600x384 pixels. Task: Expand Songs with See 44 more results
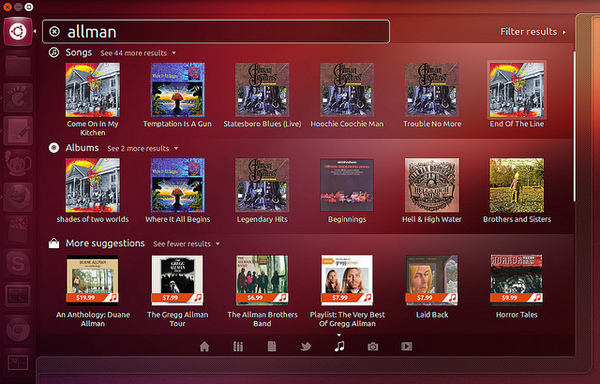[x=138, y=53]
